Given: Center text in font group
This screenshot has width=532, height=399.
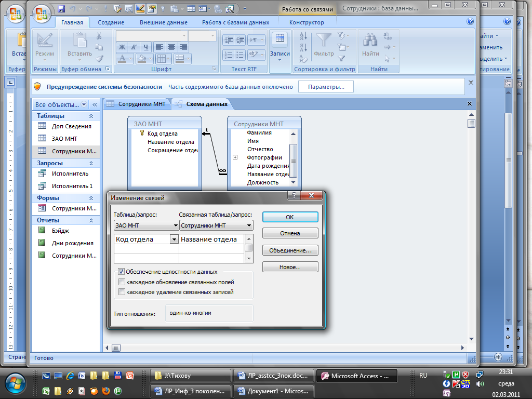Looking at the screenshot, I should (171, 47).
